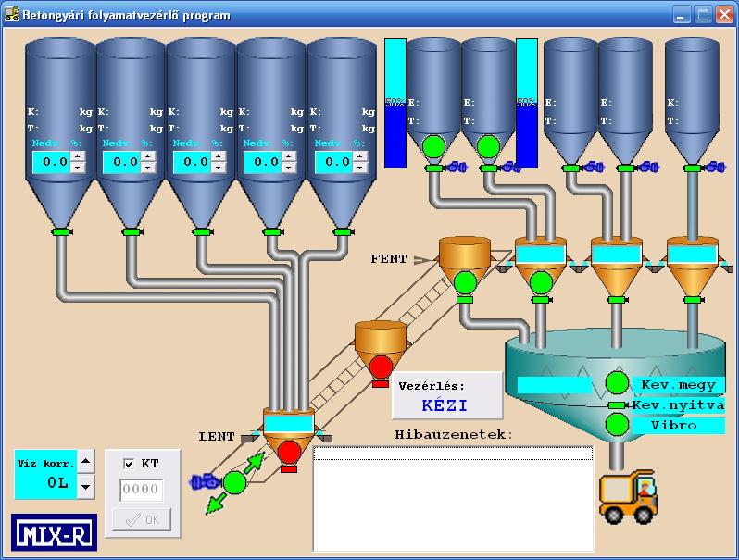This screenshot has width=739, height=560.
Task: Close the Betongyári folyamatvezérlő program window
Action: click(x=724, y=15)
